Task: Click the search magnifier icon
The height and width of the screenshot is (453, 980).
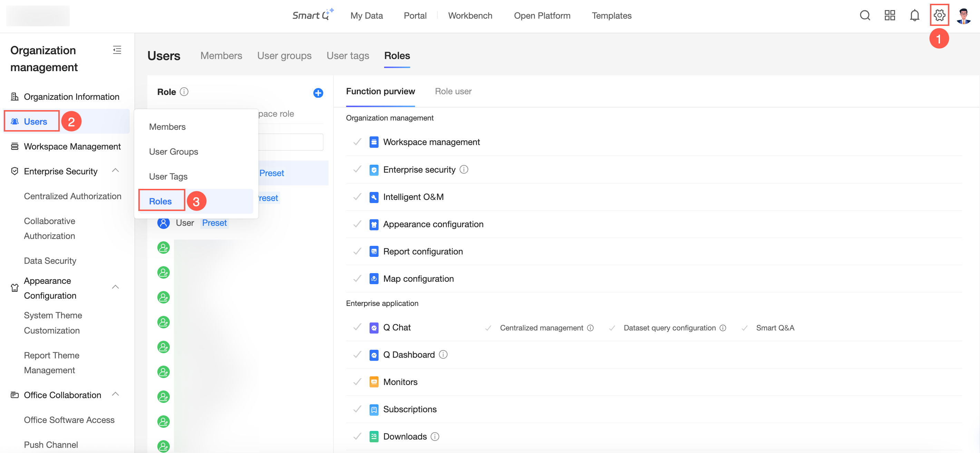Action: click(x=865, y=15)
